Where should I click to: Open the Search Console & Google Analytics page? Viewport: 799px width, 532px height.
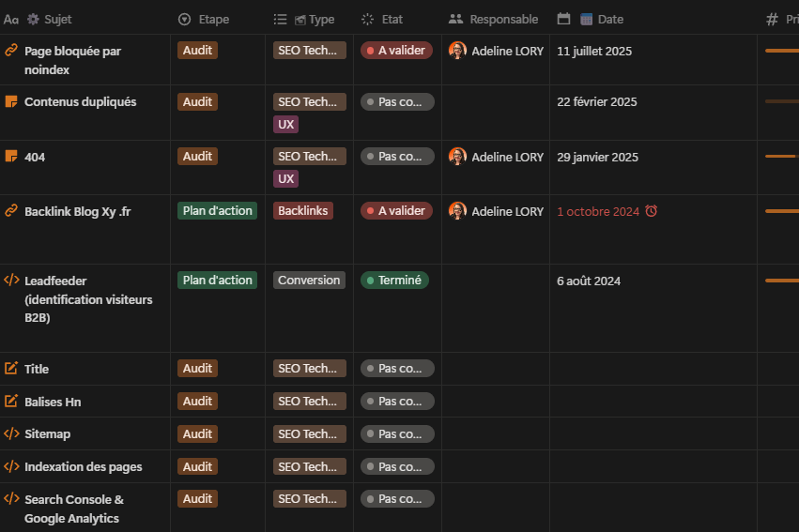(74, 509)
